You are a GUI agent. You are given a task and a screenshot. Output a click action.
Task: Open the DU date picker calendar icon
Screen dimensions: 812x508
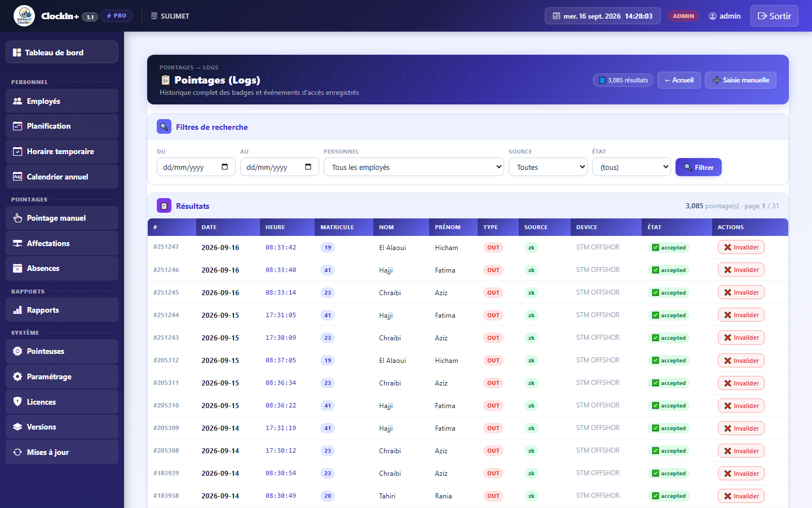[224, 167]
